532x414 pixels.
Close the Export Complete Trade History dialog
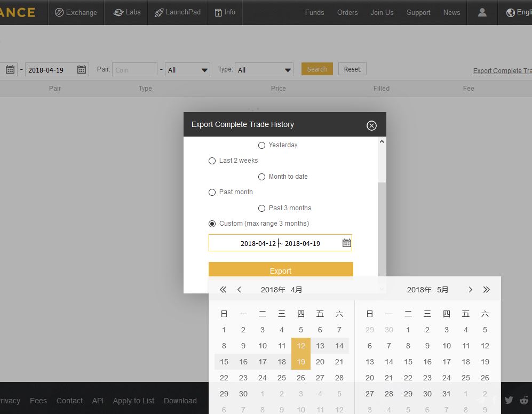371,125
